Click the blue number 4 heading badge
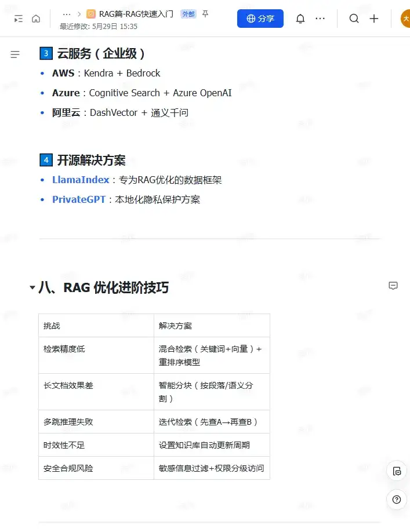 click(x=46, y=160)
